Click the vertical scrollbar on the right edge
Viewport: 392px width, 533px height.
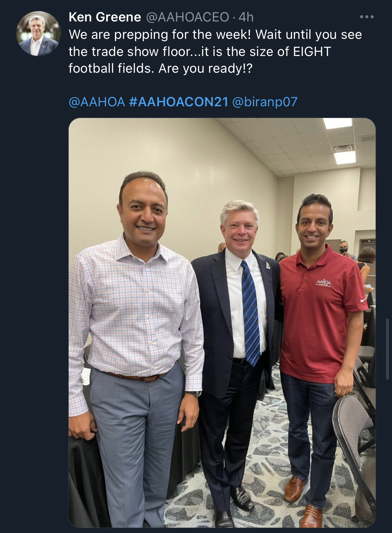pyautogui.click(x=388, y=349)
